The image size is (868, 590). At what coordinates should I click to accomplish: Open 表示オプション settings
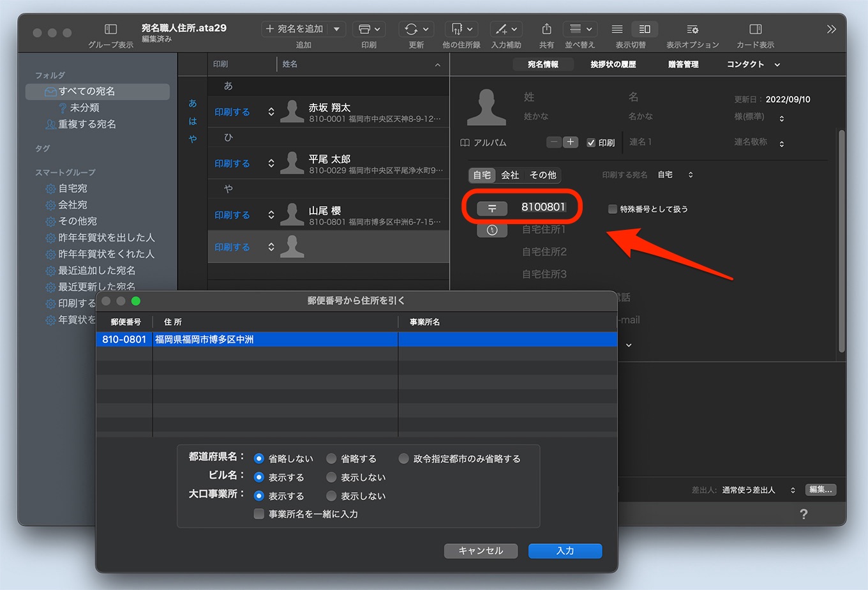click(692, 29)
